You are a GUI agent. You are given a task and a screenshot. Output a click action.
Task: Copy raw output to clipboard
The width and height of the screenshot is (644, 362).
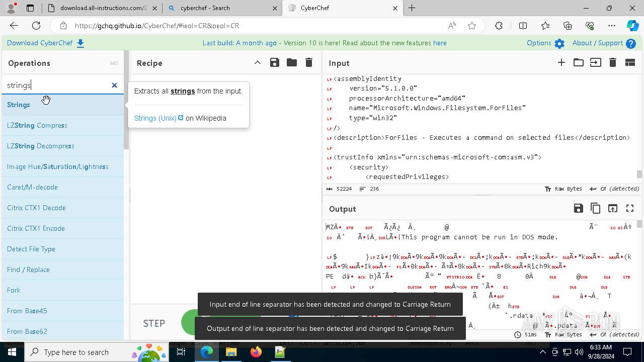click(595, 208)
